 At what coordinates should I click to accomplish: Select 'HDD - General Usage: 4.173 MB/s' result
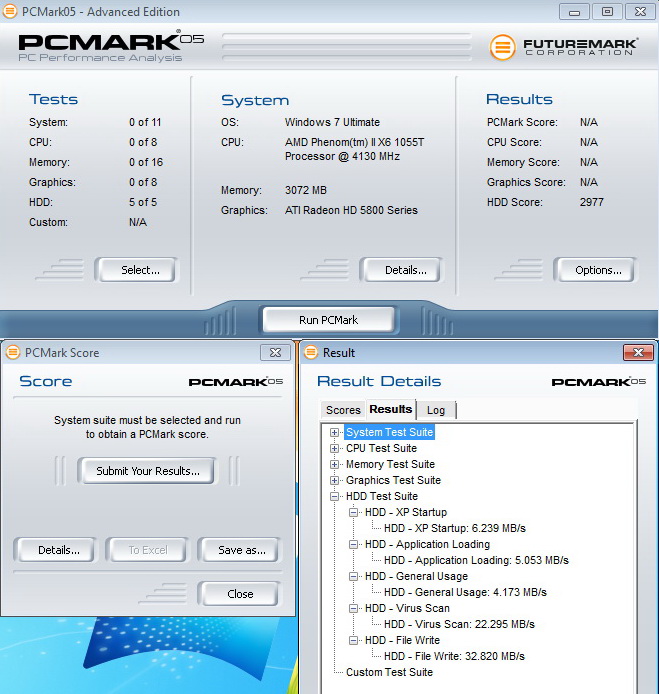pyautogui.click(x=465, y=592)
